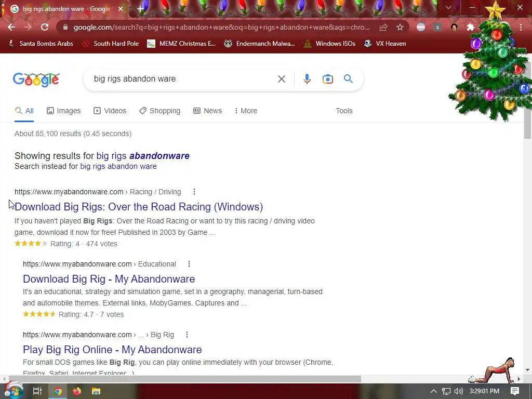This screenshot has height=399, width=532.
Task: Open the tab search dropdown arrow
Action: (x=448, y=7)
